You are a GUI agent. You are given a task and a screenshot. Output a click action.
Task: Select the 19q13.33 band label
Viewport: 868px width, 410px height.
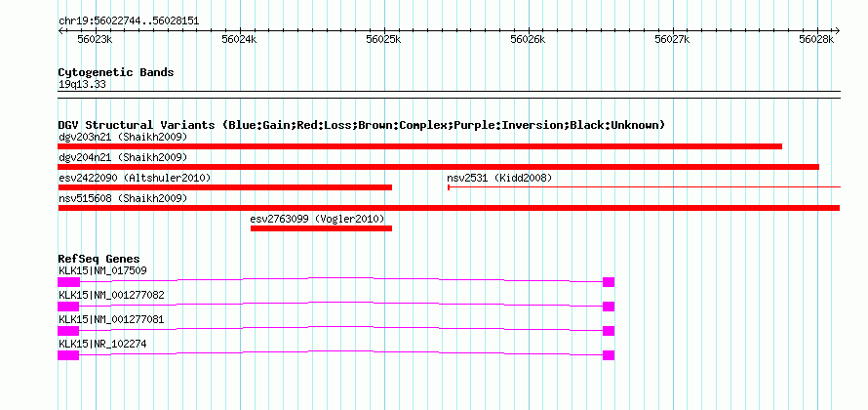coord(83,85)
